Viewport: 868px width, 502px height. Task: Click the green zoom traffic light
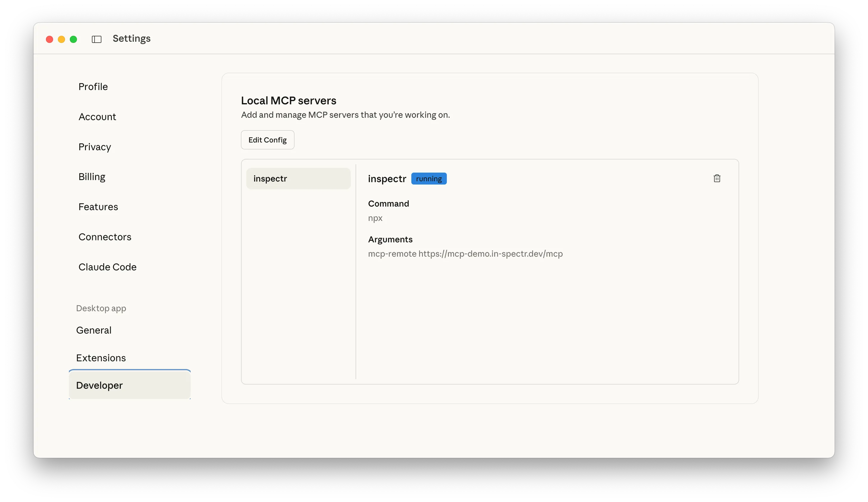[73, 39]
